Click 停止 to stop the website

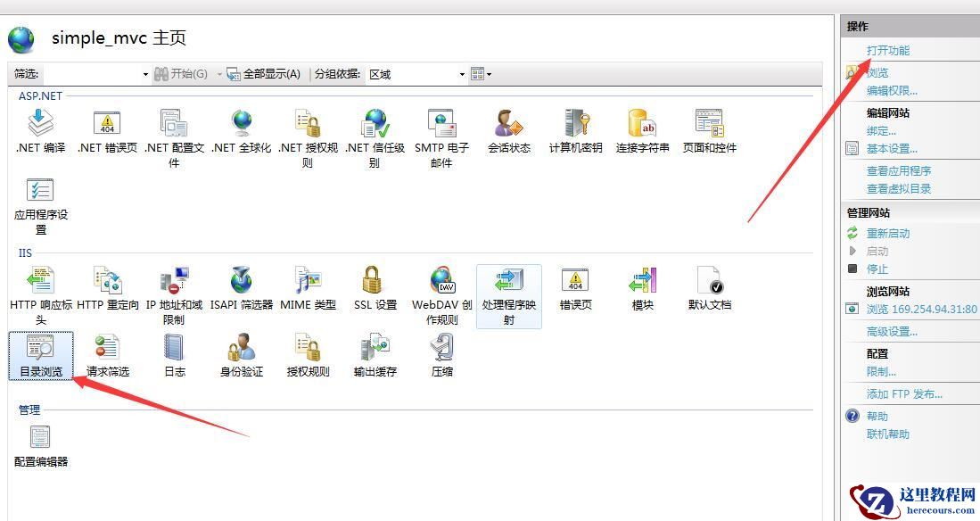877,269
